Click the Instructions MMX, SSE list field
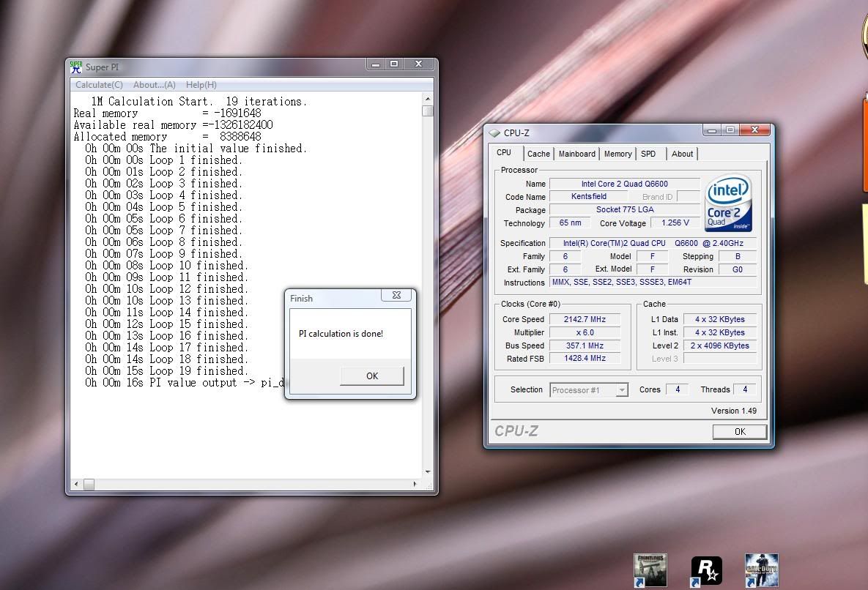The height and width of the screenshot is (590, 868). click(653, 282)
